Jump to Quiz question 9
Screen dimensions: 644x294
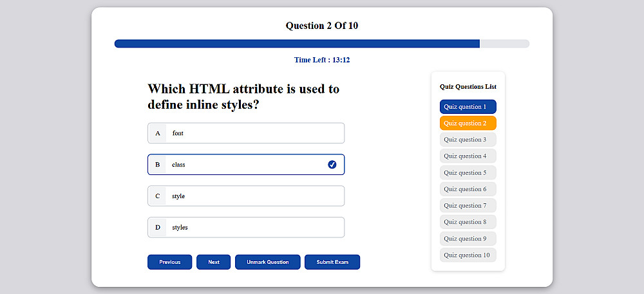(x=468, y=239)
